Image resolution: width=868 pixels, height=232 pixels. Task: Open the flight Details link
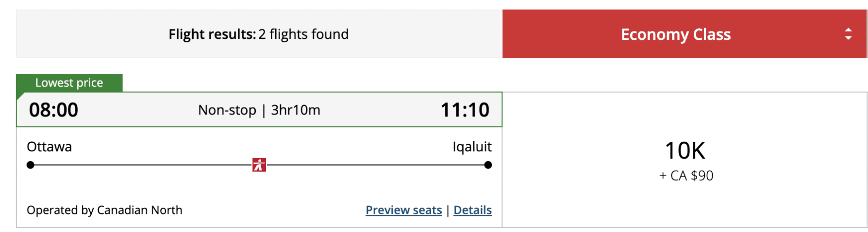(x=472, y=210)
